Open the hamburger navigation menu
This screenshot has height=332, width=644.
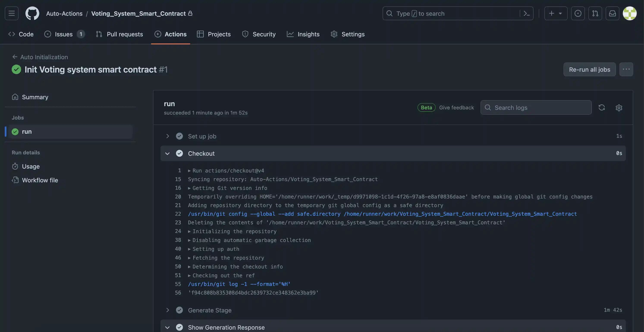coord(11,13)
